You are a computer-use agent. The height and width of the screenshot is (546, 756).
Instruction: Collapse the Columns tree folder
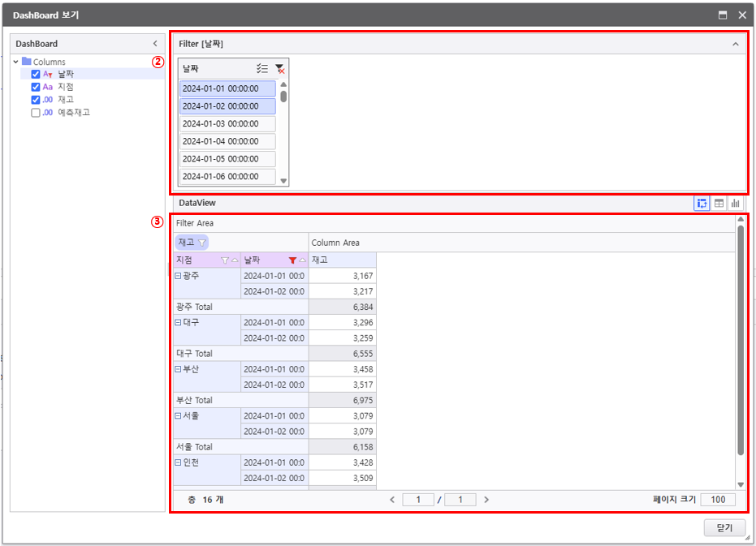tap(16, 62)
